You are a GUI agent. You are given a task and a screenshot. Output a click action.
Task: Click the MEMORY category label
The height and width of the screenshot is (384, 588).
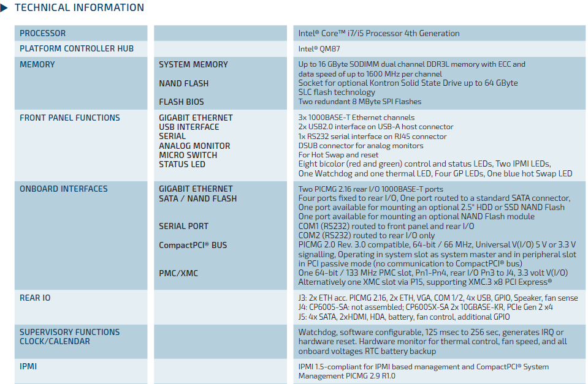click(37, 64)
